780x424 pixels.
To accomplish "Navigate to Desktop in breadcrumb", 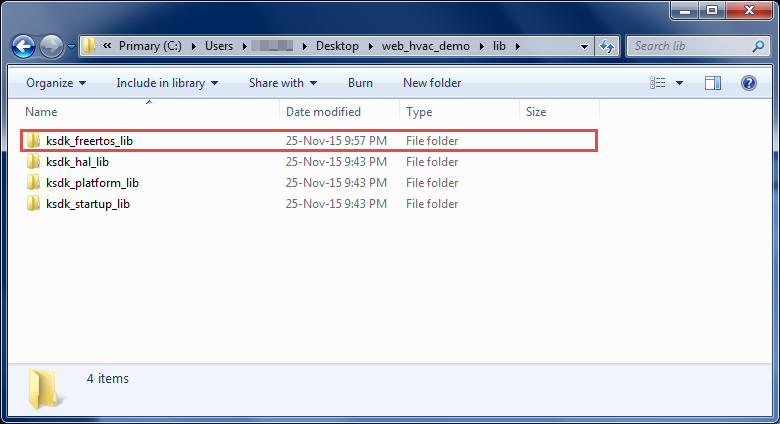I will pos(337,46).
